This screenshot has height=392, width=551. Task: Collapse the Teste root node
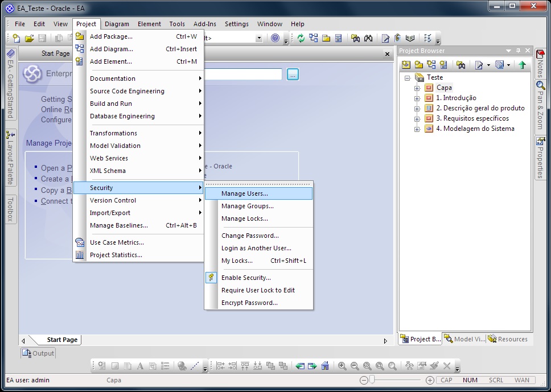[408, 78]
